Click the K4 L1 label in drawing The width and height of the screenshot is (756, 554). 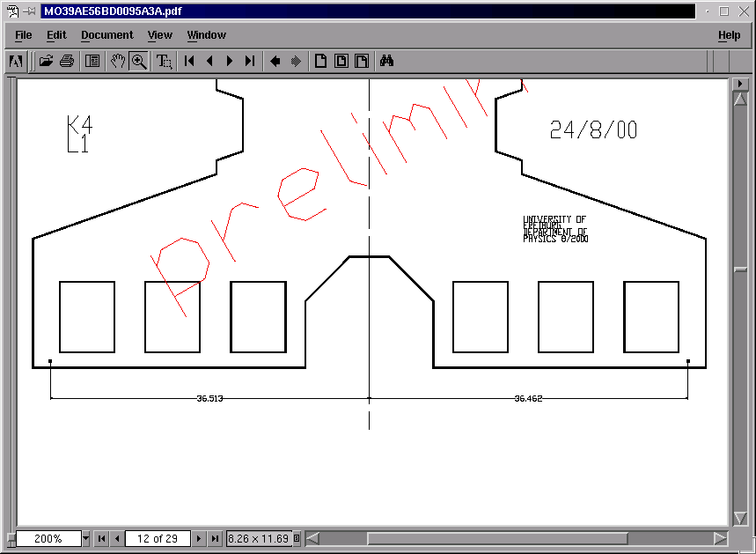[x=79, y=134]
